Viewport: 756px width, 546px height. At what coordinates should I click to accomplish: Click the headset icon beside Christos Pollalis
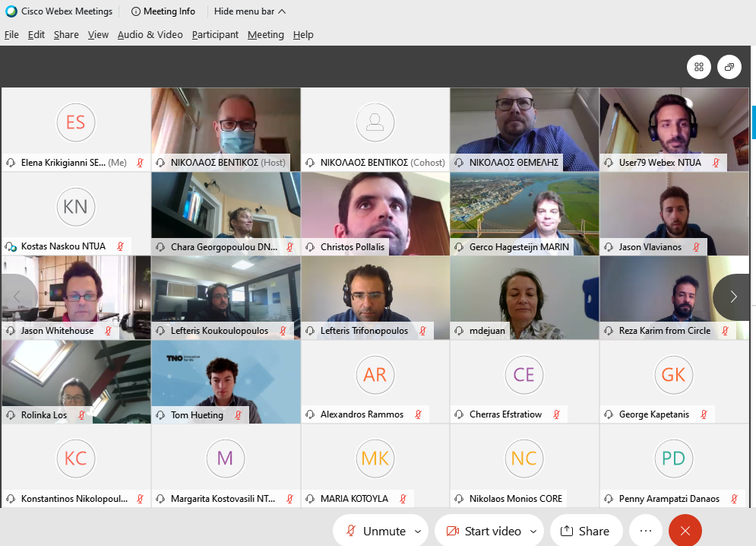click(x=310, y=247)
